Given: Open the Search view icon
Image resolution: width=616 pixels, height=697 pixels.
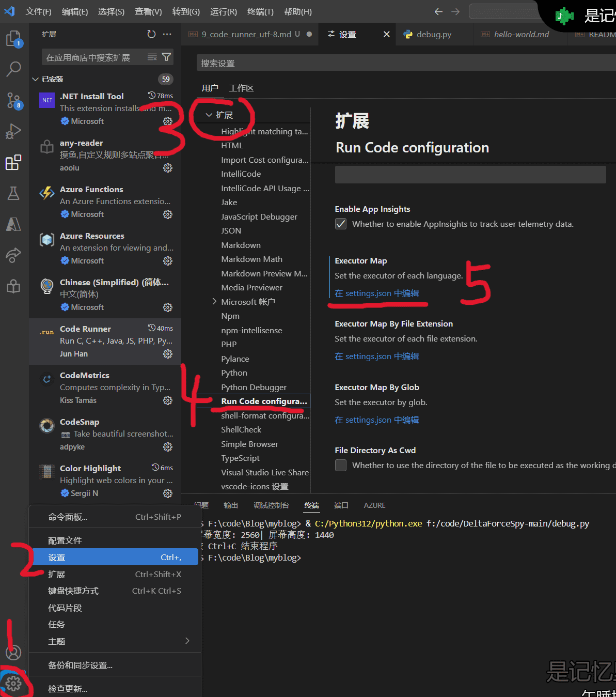Looking at the screenshot, I should (x=13, y=69).
